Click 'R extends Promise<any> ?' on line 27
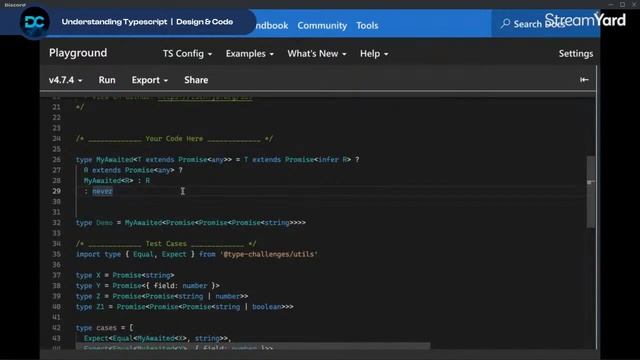Screen dimensions: 640x360 coord(133,170)
